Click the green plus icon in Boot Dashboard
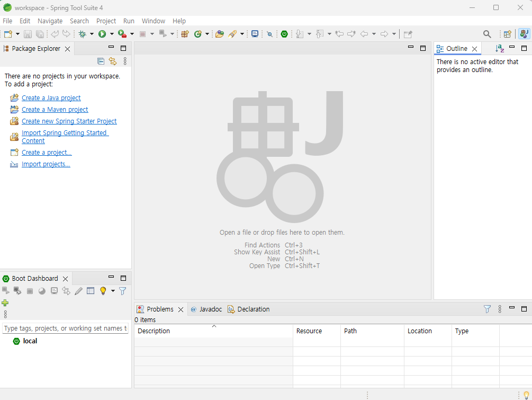The width and height of the screenshot is (532, 400). pos(5,303)
